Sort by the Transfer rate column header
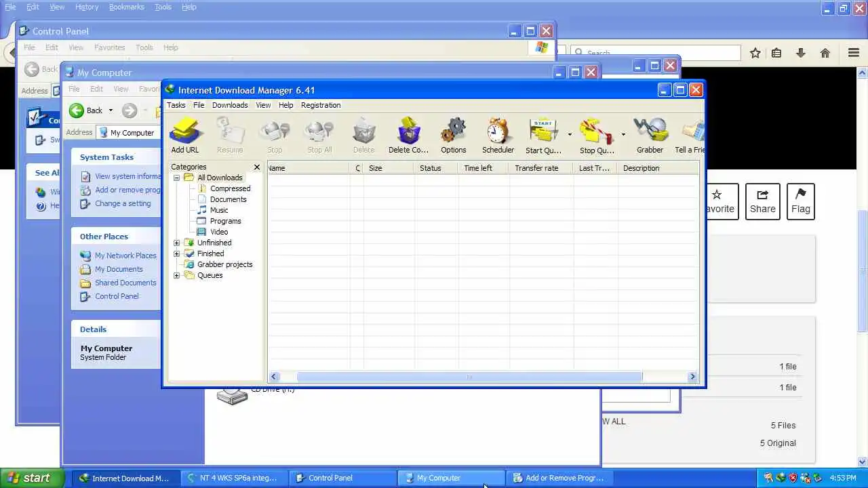Viewport: 868px width, 488px height. (x=540, y=168)
